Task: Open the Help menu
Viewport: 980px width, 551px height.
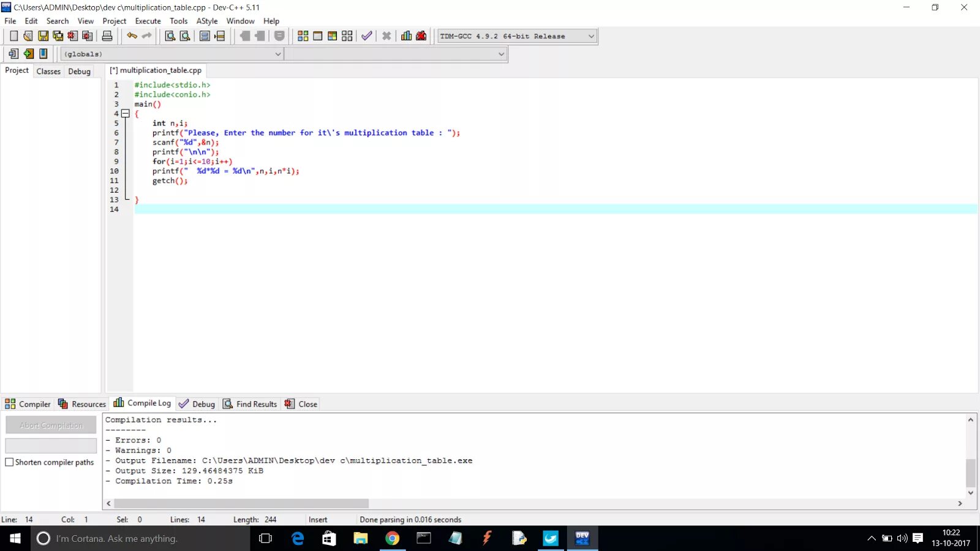Action: 271,21
